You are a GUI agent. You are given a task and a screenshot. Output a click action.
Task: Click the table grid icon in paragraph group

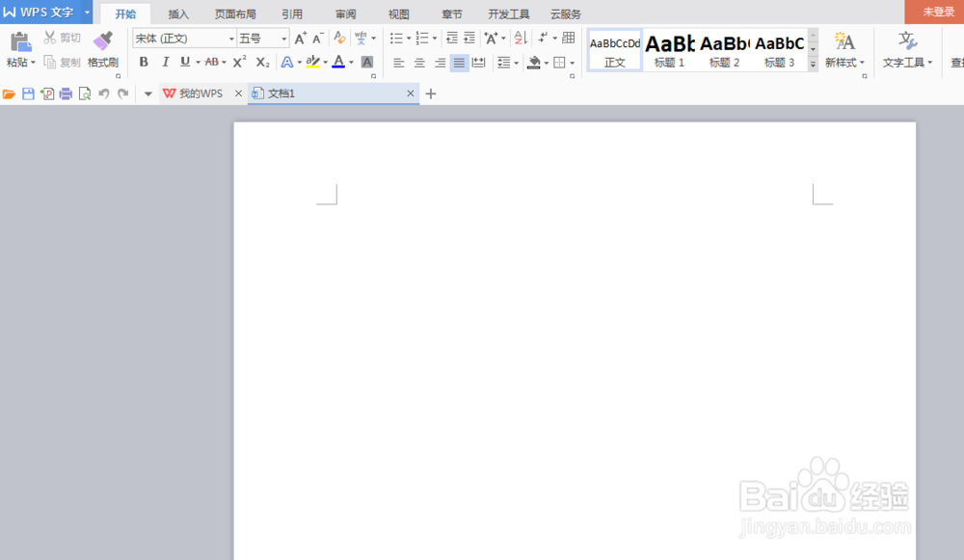569,39
